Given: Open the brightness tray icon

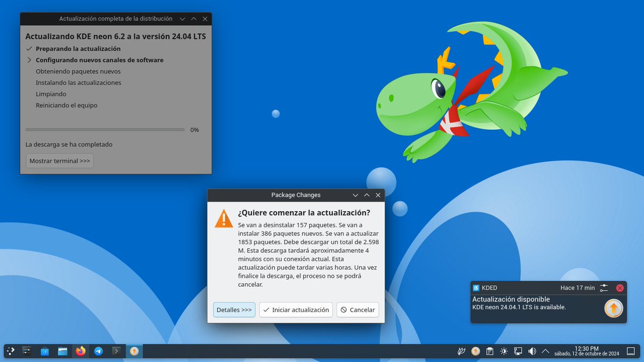Looking at the screenshot, I should tap(503, 352).
